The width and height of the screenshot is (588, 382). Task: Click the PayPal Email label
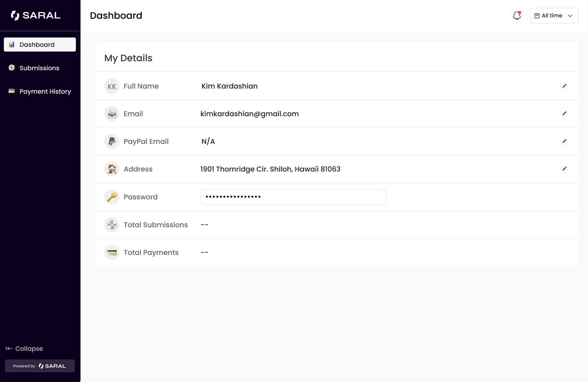[x=146, y=141]
